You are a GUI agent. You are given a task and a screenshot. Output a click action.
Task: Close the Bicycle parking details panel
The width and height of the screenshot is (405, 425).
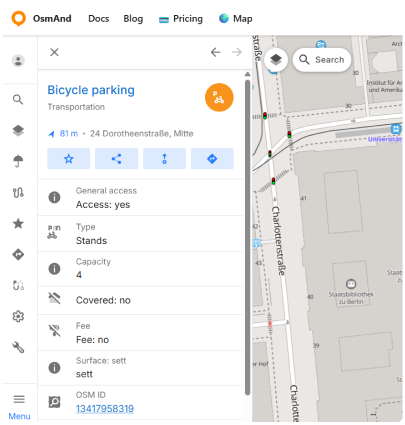click(x=54, y=52)
